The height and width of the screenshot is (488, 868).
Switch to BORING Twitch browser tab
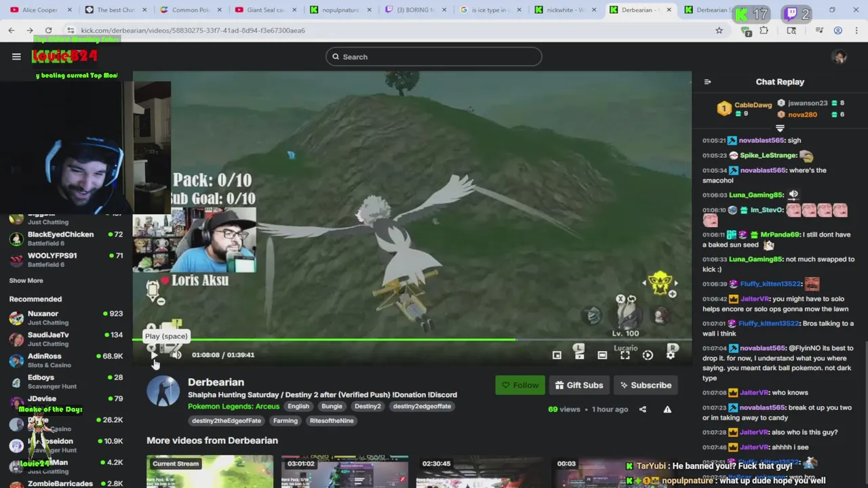pos(414,10)
